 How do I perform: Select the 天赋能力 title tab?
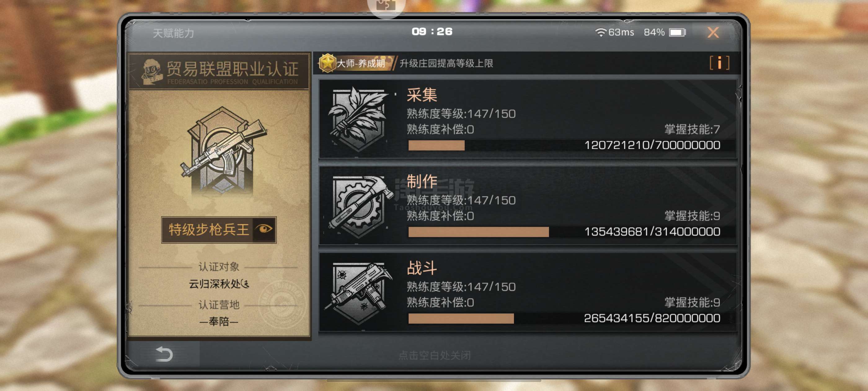pos(174,33)
